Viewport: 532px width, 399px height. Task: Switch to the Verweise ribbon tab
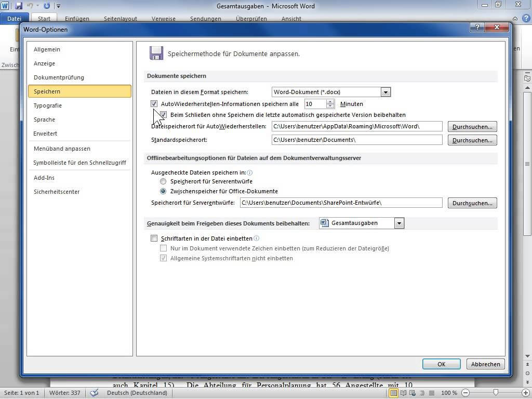(x=164, y=19)
